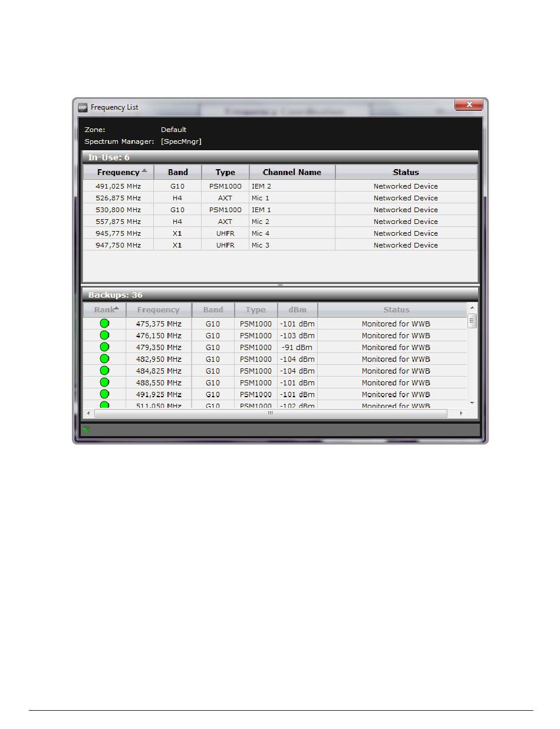Click the Mic 1 channel name
Image resolution: width=560 pixels, height=729 pixels.
(260, 198)
